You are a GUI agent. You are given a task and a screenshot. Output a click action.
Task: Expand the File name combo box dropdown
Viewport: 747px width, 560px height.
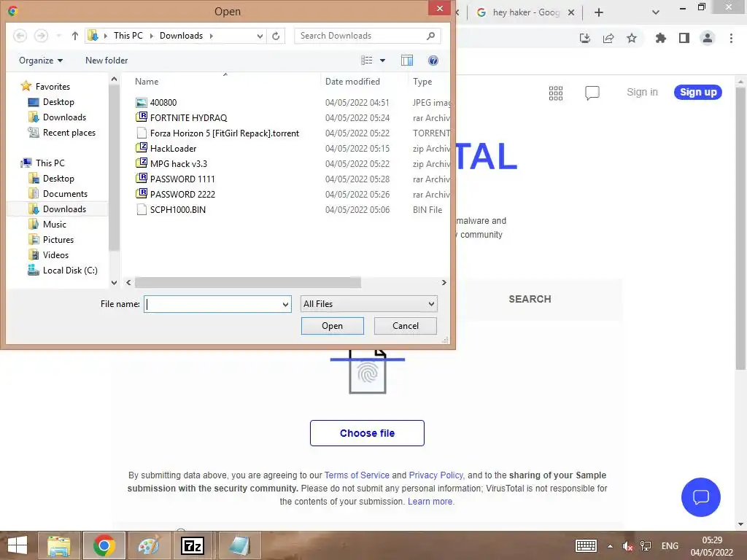pos(285,304)
